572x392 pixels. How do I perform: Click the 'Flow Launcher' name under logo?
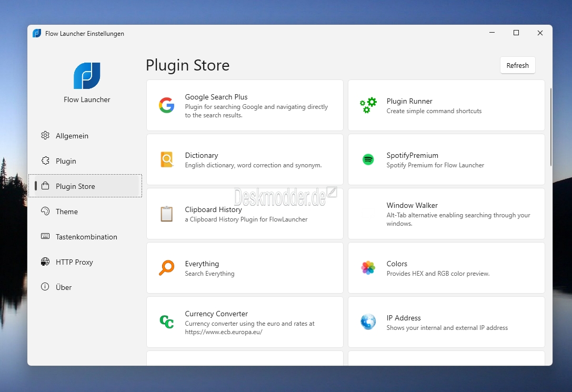(87, 99)
